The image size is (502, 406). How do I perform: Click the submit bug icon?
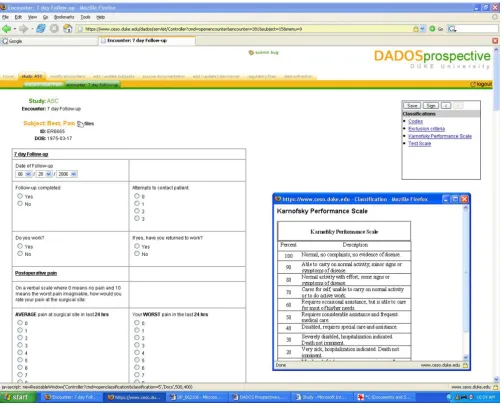[x=251, y=52]
